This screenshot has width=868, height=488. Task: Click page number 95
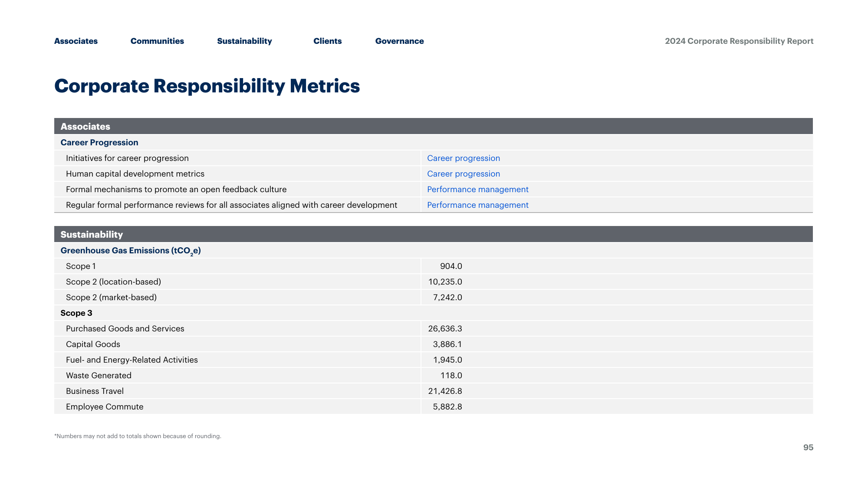coord(808,448)
